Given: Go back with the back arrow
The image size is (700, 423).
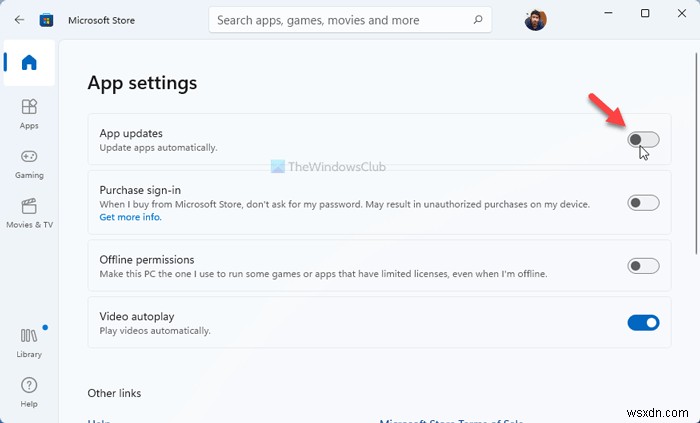Looking at the screenshot, I should [19, 20].
